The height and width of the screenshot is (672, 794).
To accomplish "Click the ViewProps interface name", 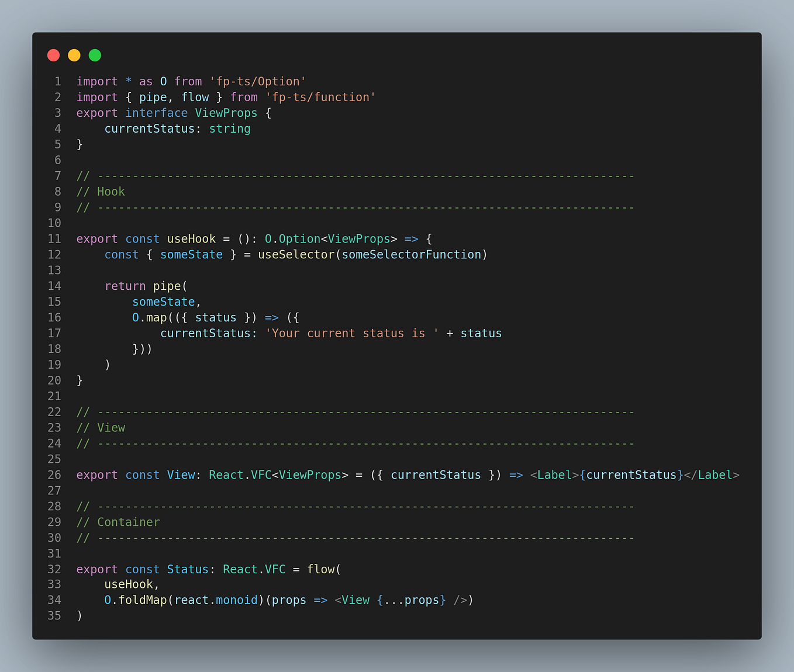I will click(226, 113).
